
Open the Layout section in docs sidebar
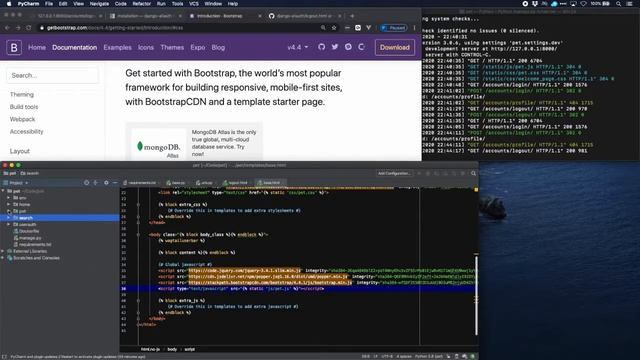[20, 151]
